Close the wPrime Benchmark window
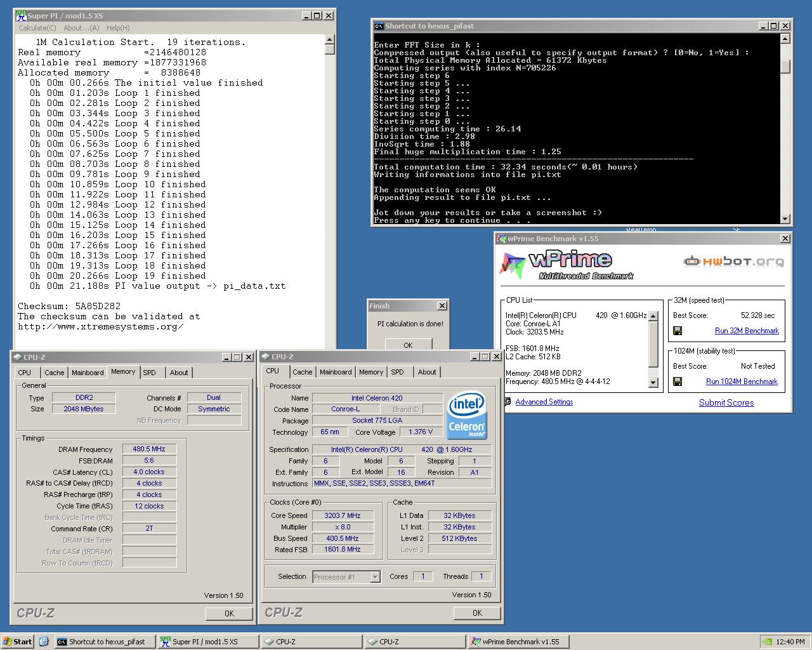This screenshot has width=812, height=650. 785,239
